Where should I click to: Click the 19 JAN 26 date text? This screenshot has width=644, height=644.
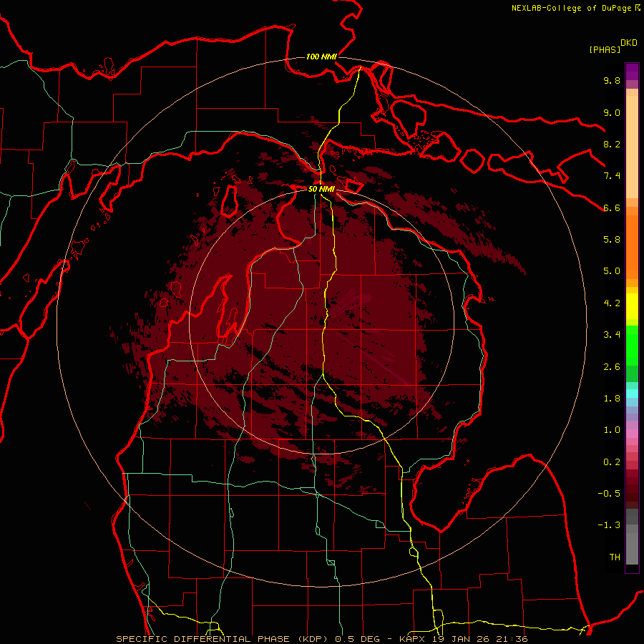(462, 639)
